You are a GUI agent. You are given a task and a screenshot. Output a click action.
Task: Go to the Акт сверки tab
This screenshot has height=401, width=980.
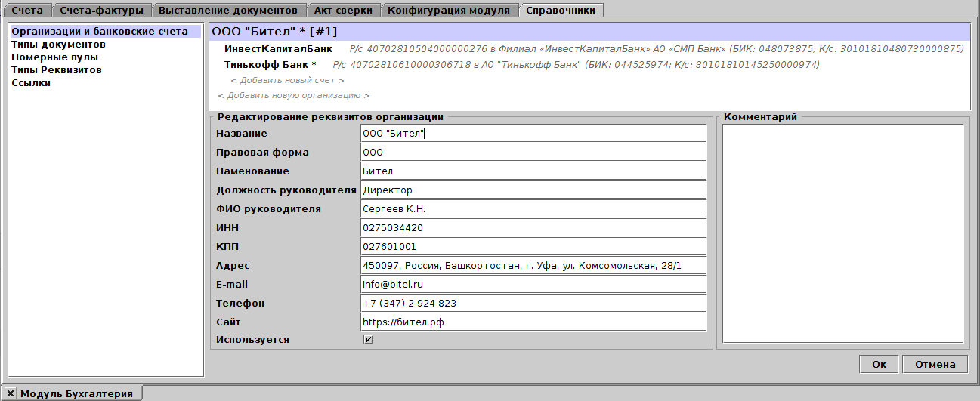[x=345, y=10]
